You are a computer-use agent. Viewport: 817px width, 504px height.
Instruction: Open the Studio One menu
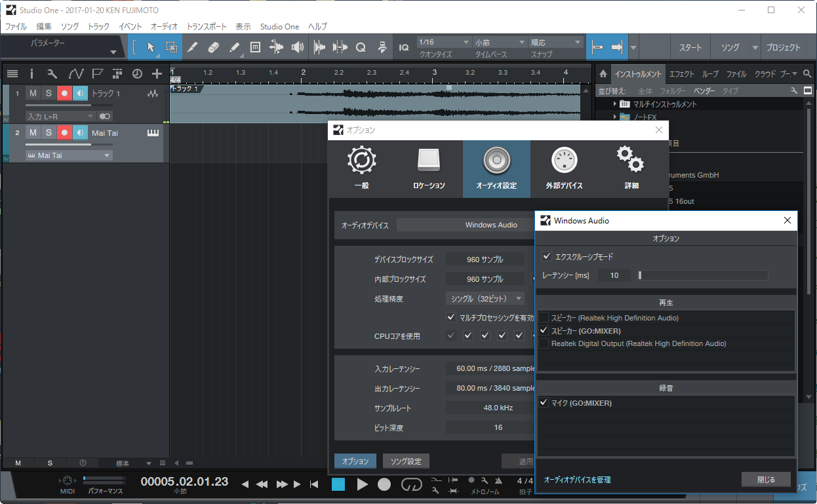(279, 27)
